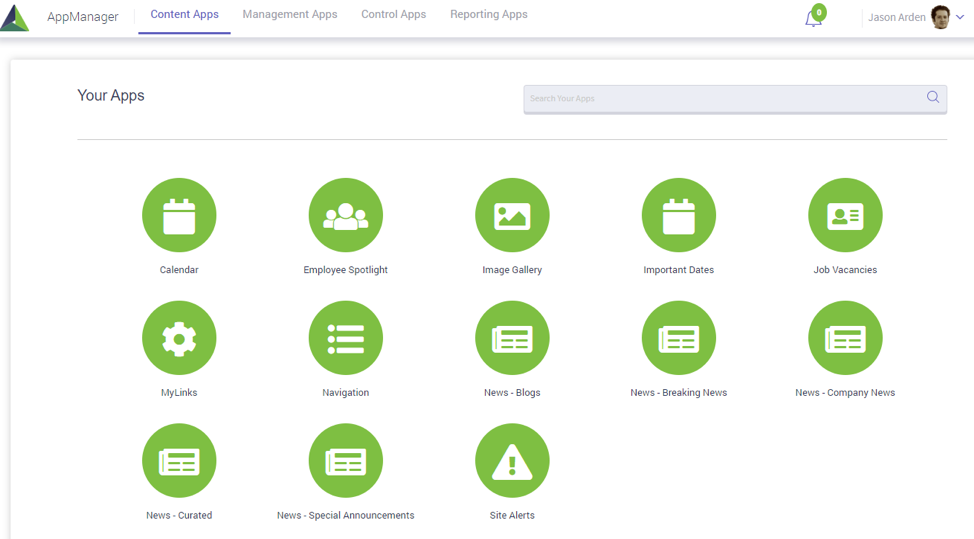
Task: Open the Site Alerts warning icon
Action: click(512, 460)
